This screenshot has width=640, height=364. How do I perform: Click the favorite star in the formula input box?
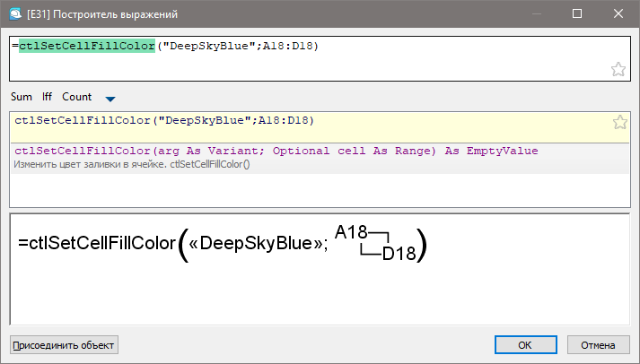pos(618,70)
